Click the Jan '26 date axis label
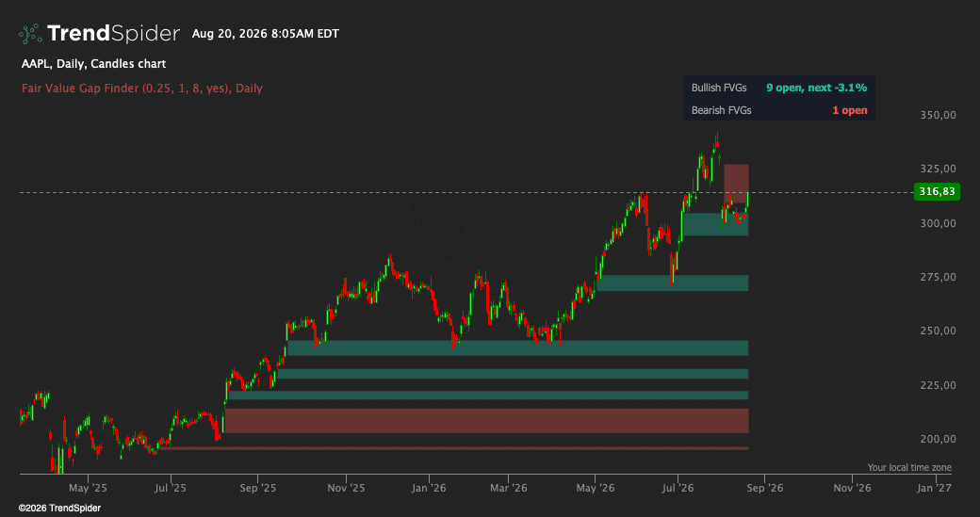 [x=429, y=488]
